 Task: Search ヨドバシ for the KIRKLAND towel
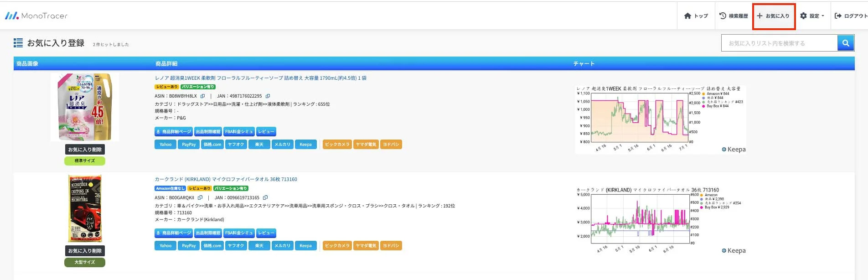[391, 246]
